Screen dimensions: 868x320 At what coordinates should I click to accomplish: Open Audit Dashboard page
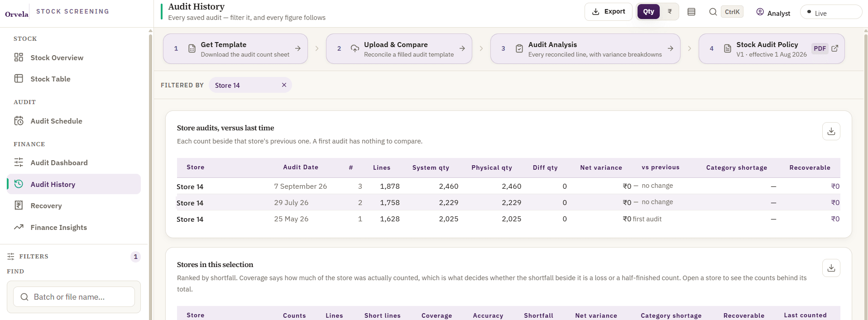click(x=74, y=162)
